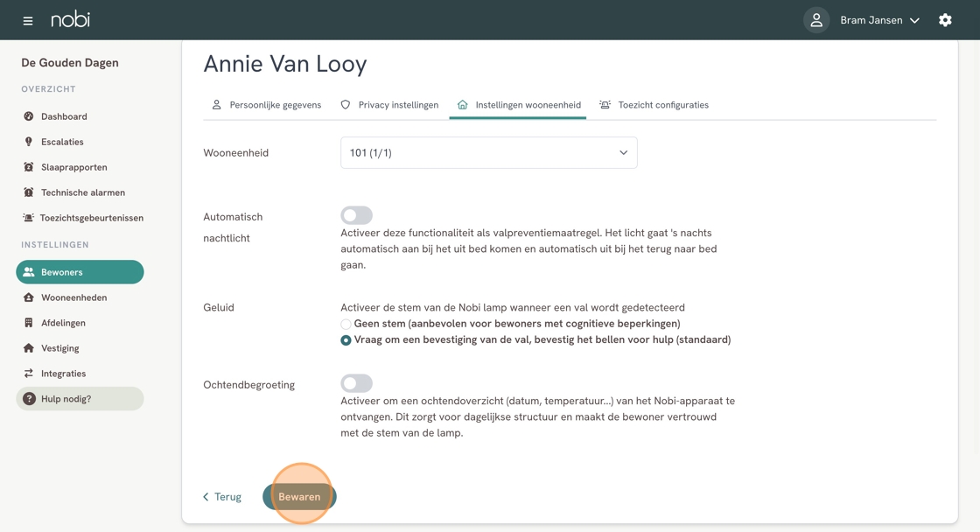The height and width of the screenshot is (532, 980).
Task: Click the Geluid field label
Action: point(219,308)
